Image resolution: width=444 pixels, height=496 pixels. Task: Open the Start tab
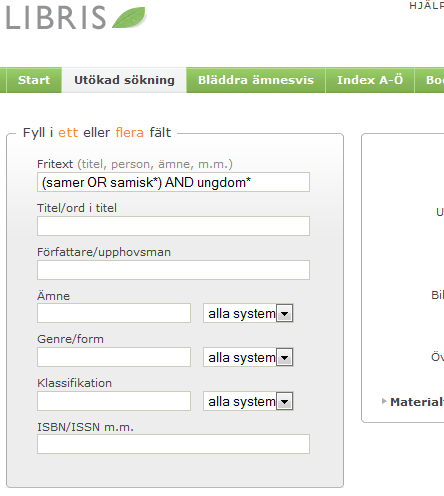coord(34,80)
